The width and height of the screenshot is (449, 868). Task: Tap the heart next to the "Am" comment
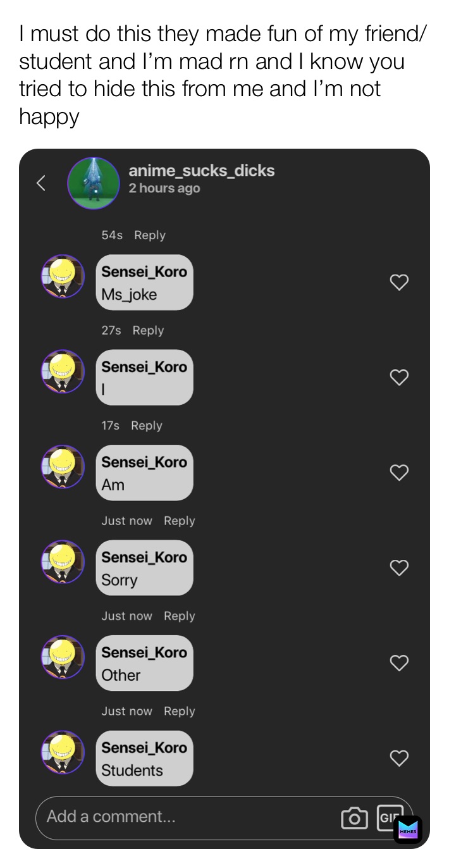coord(399,473)
